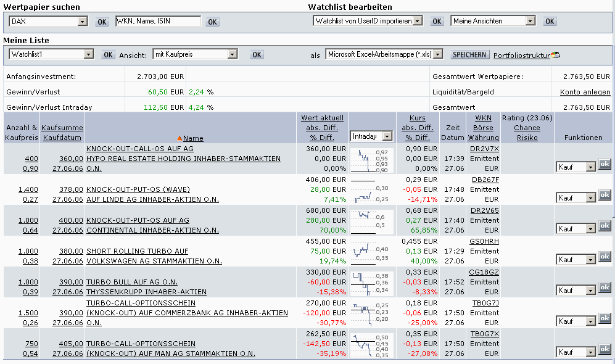Click the Chance rating column header link
615x364 pixels.
tap(527, 128)
